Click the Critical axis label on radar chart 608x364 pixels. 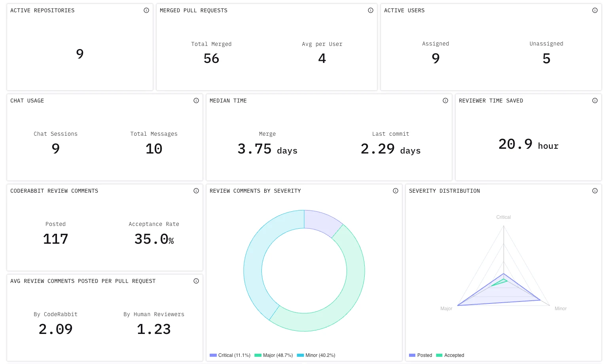(503, 217)
